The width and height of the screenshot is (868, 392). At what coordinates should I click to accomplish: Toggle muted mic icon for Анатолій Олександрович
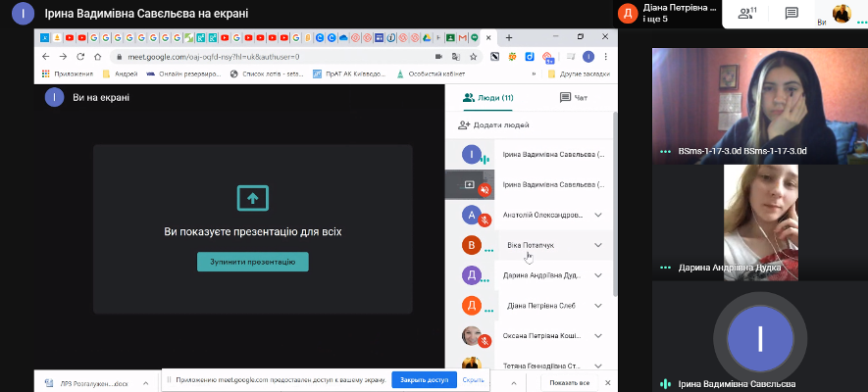point(484,220)
